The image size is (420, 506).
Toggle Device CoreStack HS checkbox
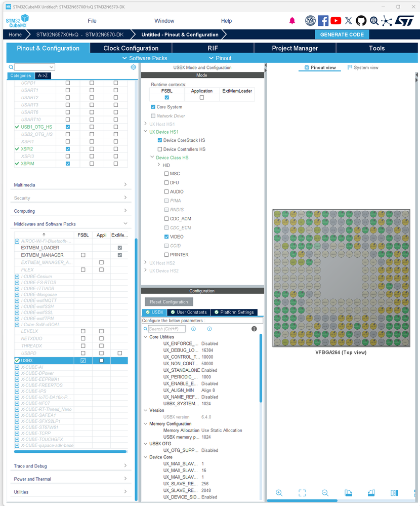pos(160,140)
